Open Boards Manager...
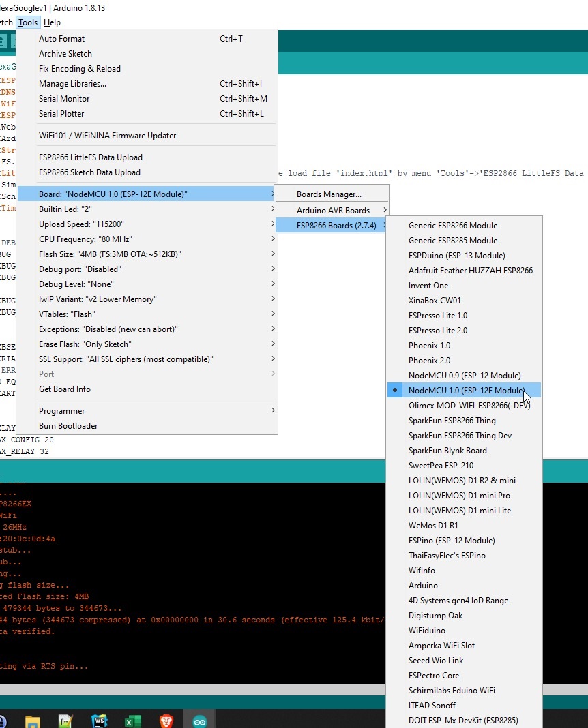Image resolution: width=588 pixels, height=728 pixels. click(329, 194)
